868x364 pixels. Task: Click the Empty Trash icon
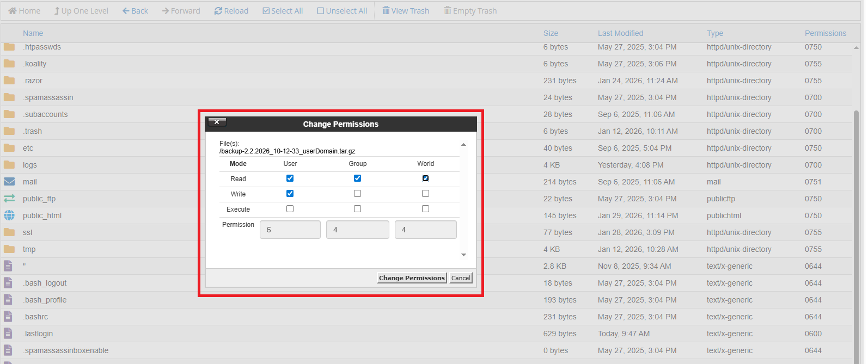pos(448,11)
